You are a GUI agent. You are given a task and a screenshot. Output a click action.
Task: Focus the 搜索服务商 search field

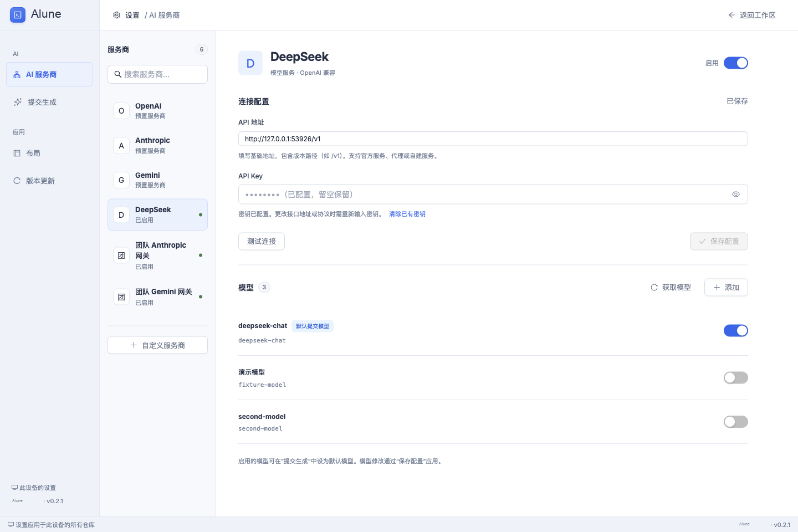pyautogui.click(x=157, y=74)
